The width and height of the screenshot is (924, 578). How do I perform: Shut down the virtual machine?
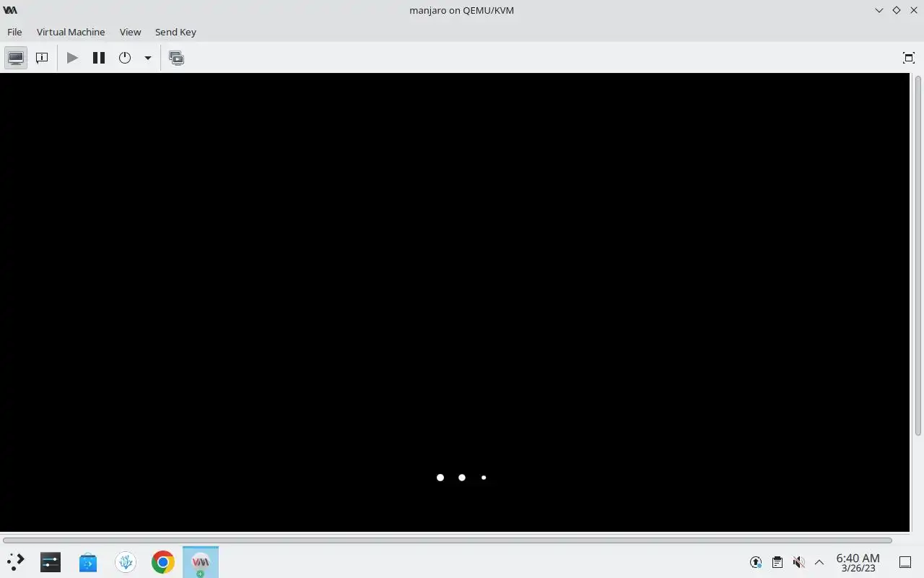(125, 58)
